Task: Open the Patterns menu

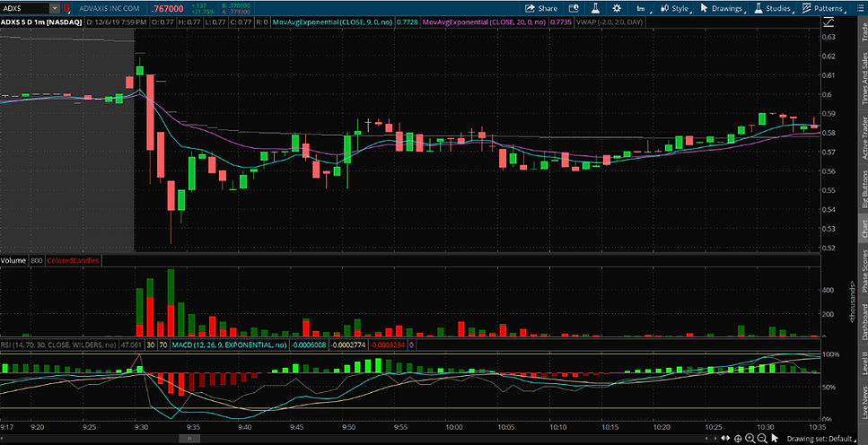Action: pos(823,8)
